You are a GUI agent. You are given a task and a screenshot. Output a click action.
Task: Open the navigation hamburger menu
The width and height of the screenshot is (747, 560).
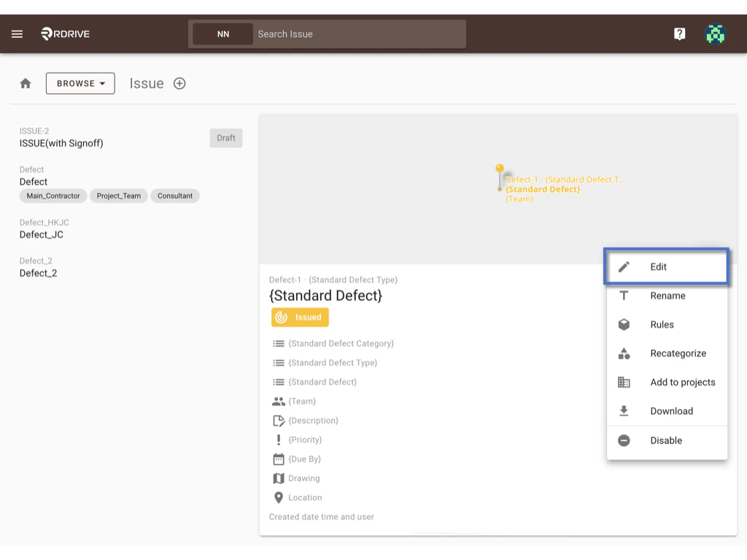[x=17, y=34]
